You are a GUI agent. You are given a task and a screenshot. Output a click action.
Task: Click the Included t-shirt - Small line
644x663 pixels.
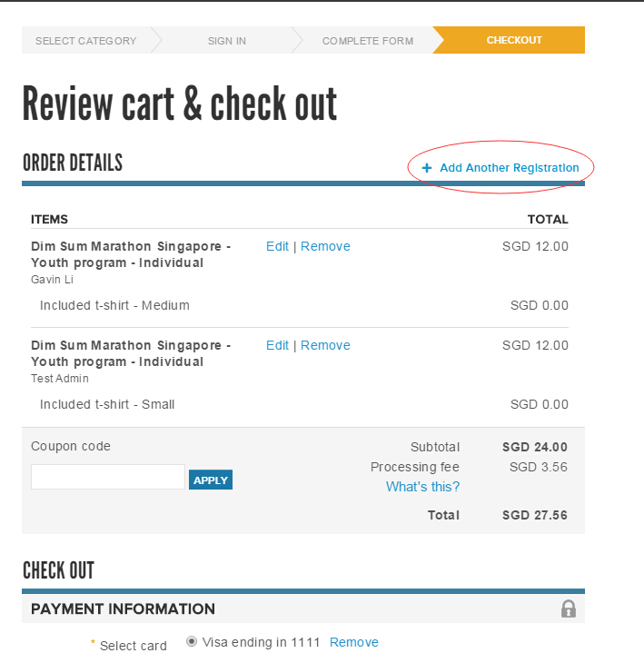(107, 404)
